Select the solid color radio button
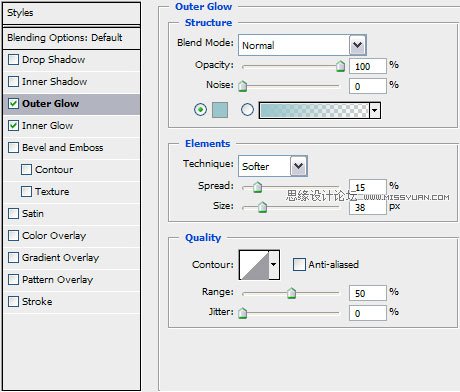Screen dimensions: 460x392 [x=200, y=110]
